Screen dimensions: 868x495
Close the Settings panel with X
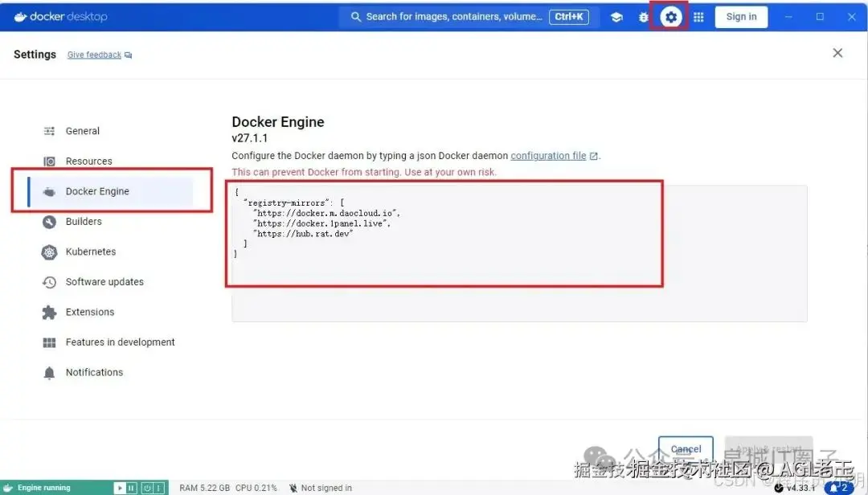pyautogui.click(x=837, y=52)
